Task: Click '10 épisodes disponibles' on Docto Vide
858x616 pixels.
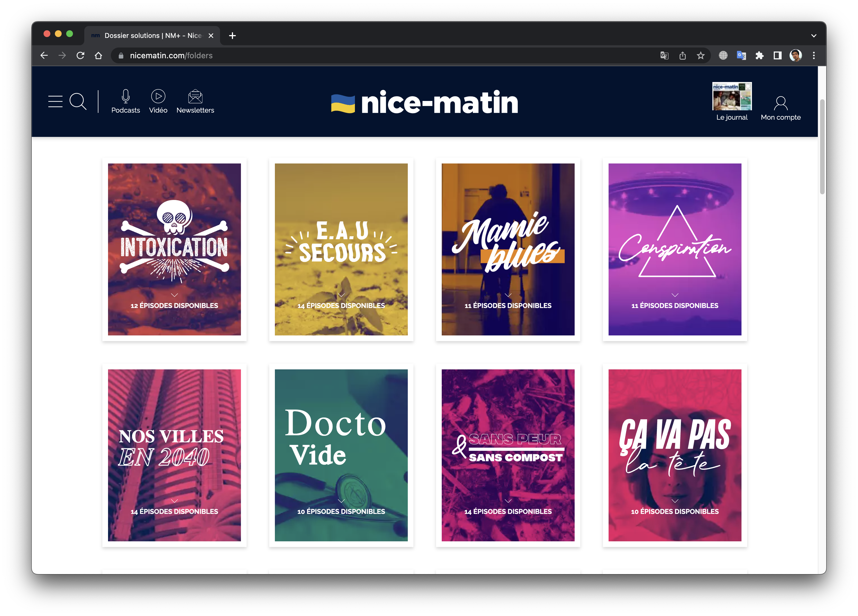Action: [341, 511]
